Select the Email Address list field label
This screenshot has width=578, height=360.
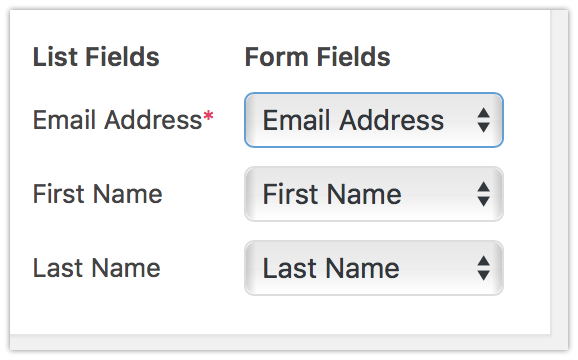pos(118,120)
